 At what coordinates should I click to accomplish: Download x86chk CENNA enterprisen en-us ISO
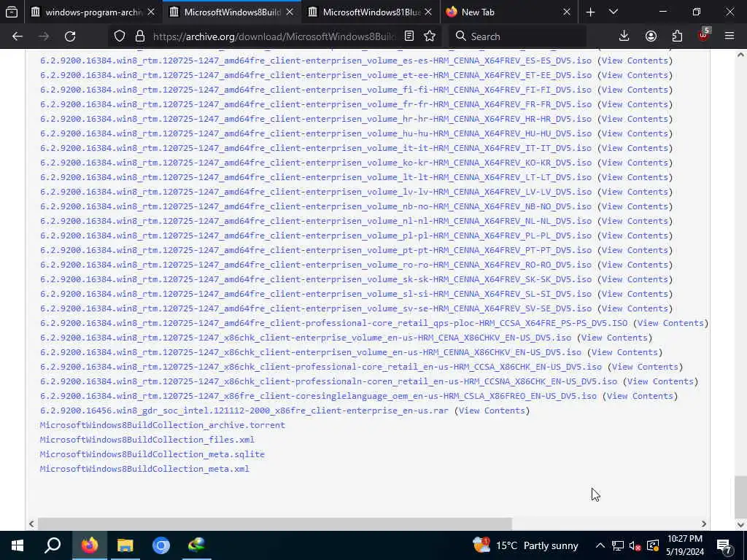pyautogui.click(x=311, y=352)
